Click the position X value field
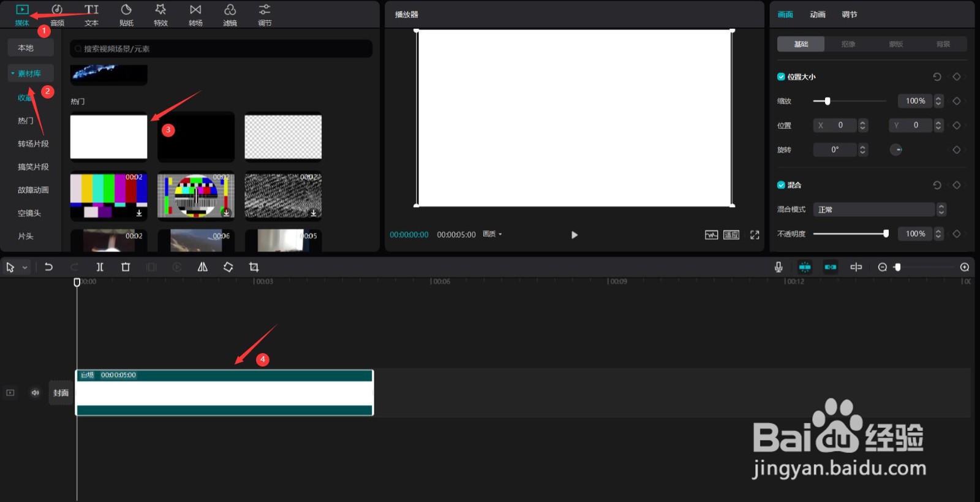The height and width of the screenshot is (502, 980). point(835,125)
